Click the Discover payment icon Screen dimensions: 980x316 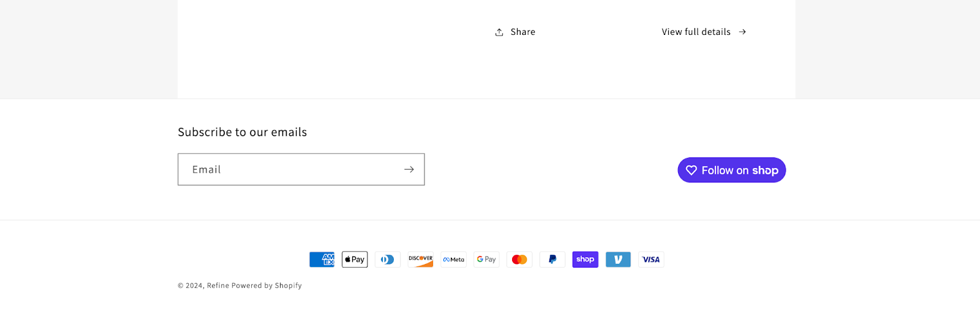(421, 260)
